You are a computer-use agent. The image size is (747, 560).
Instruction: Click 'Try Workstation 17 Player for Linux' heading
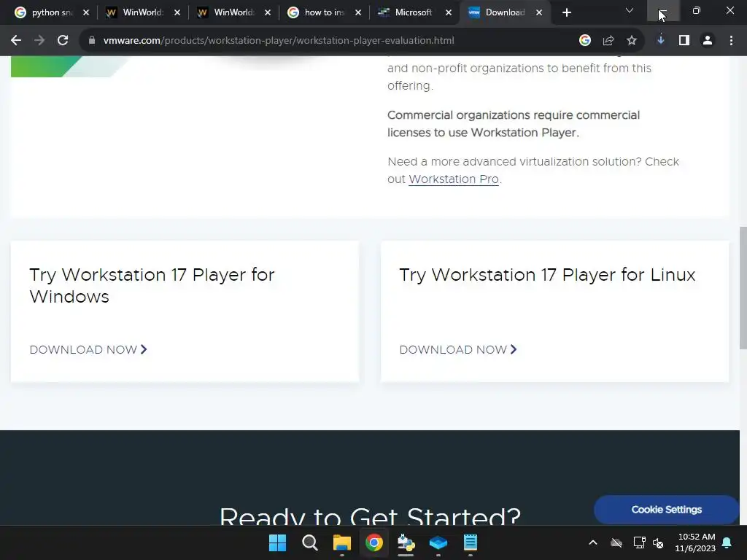[547, 275]
